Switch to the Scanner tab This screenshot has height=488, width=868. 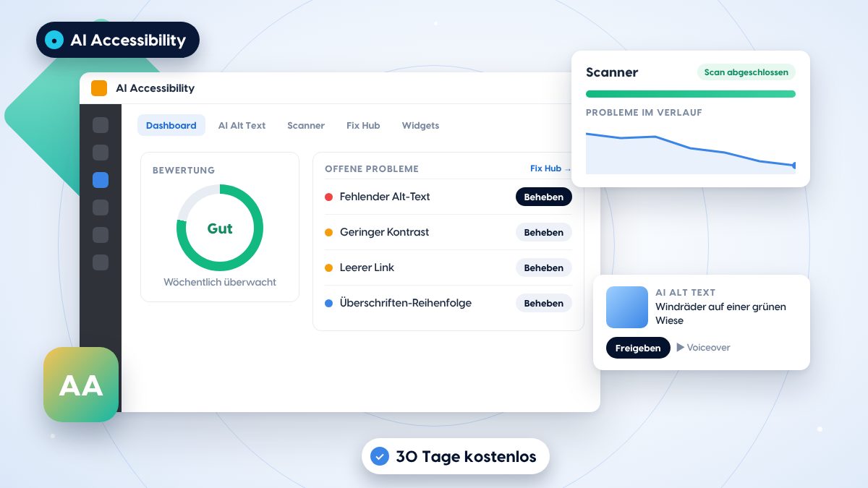[306, 125]
